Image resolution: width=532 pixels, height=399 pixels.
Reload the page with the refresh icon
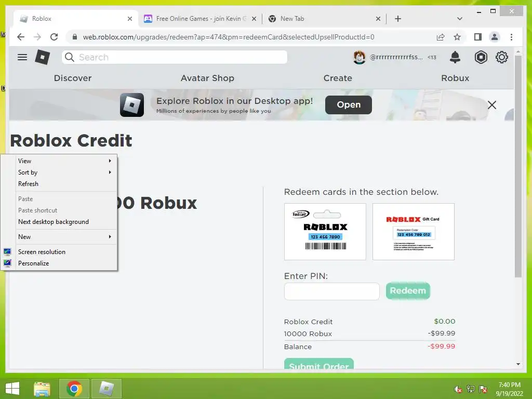click(54, 37)
